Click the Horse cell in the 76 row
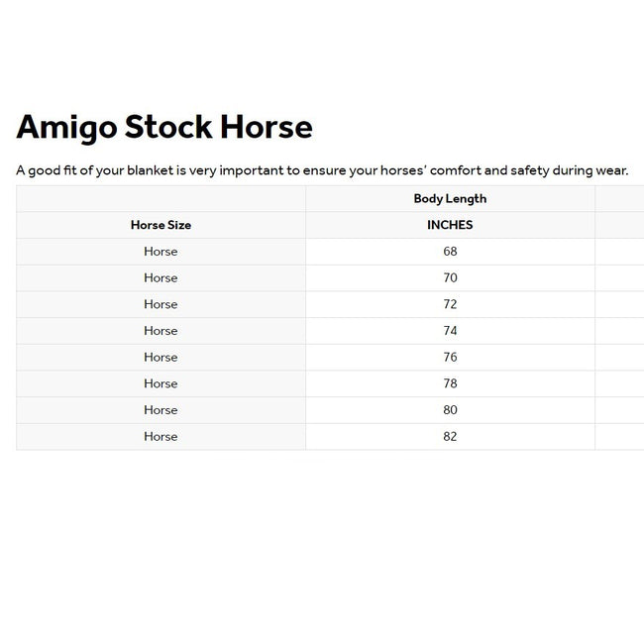This screenshot has width=644, height=644. coord(161,358)
